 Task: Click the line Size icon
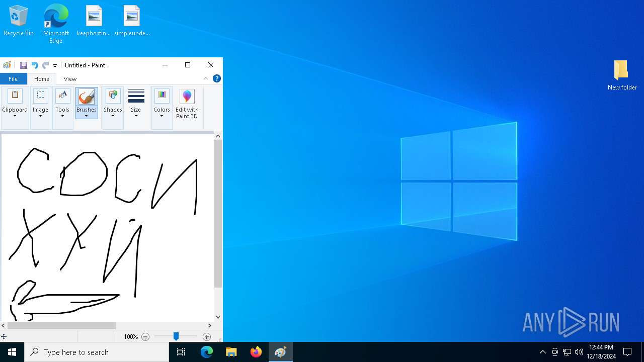point(136,96)
